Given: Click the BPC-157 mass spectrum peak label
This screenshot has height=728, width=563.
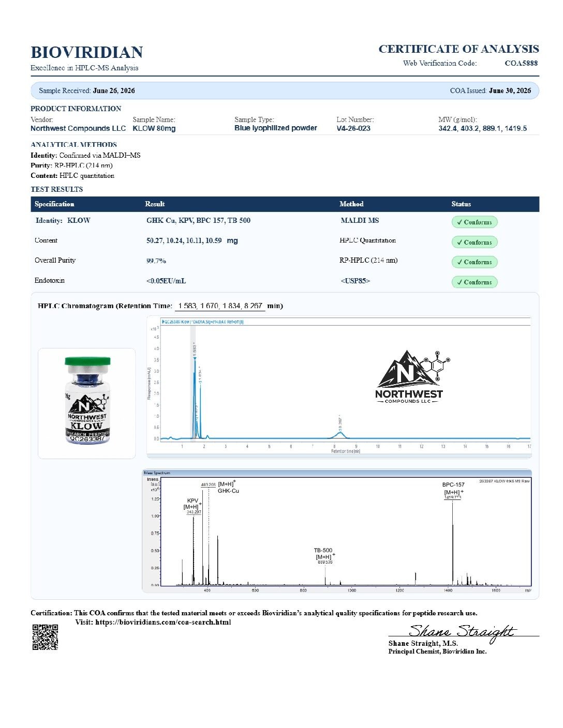Looking at the screenshot, I should [453, 489].
